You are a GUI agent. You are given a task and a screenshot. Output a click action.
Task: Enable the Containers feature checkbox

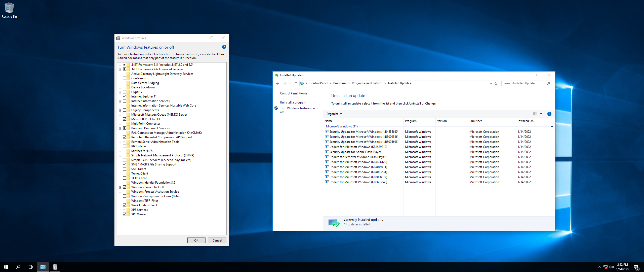click(x=124, y=78)
